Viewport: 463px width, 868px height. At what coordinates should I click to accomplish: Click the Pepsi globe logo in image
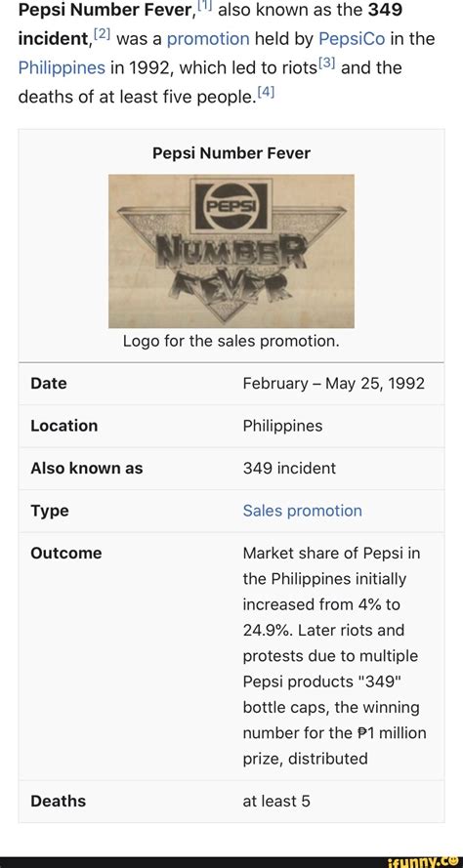click(231, 206)
